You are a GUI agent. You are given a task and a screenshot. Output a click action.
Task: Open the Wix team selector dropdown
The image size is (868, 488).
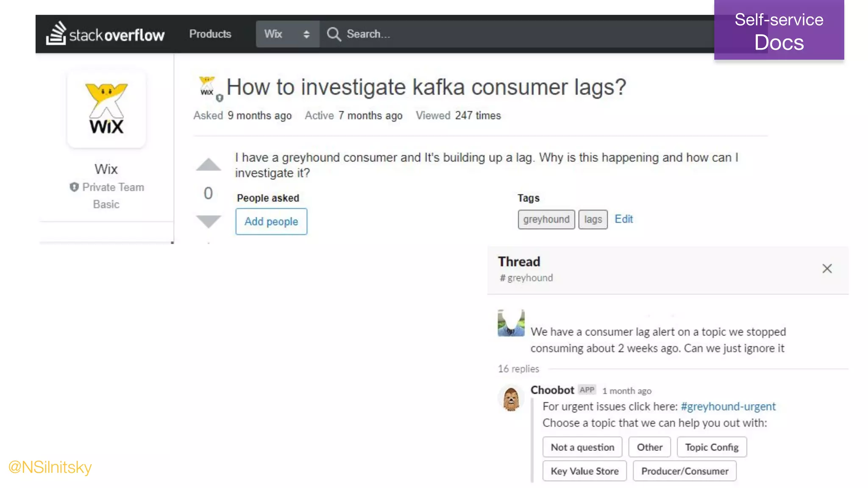[287, 34]
